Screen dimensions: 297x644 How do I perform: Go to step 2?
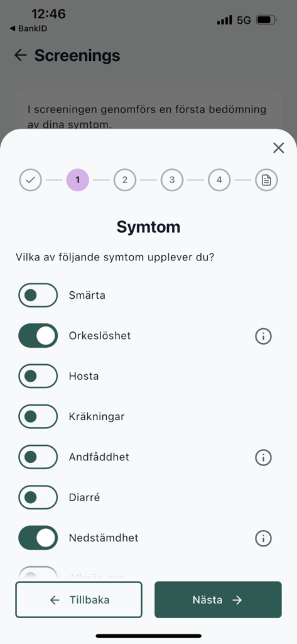coord(125,180)
